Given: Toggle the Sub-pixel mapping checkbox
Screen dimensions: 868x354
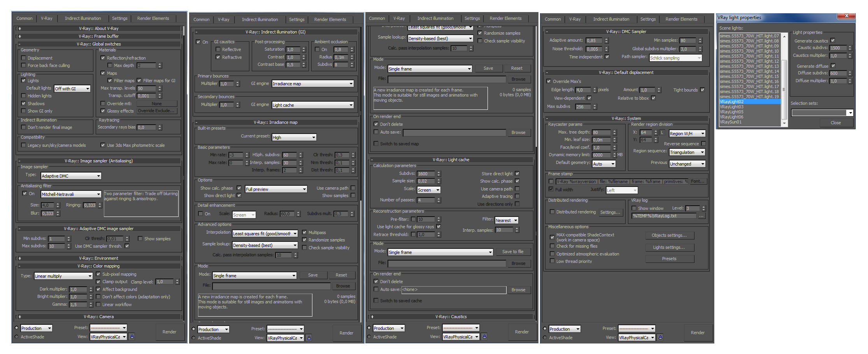Looking at the screenshot, I should [98, 274].
